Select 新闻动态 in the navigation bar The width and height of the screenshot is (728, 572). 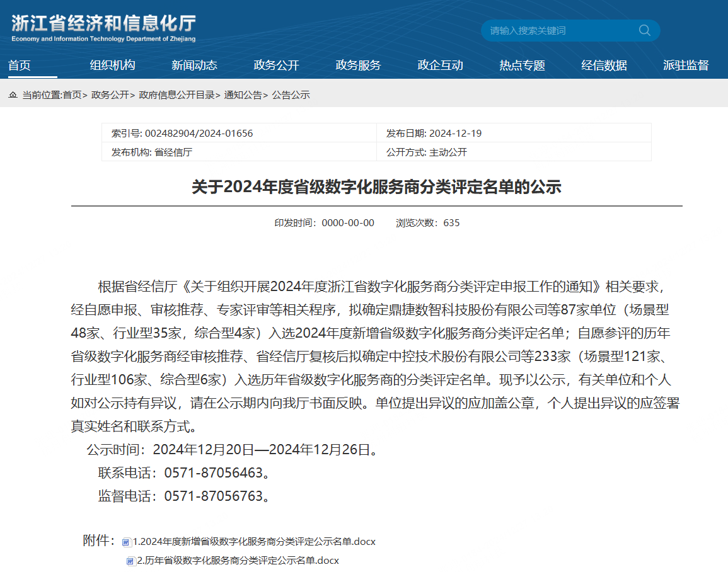click(194, 66)
